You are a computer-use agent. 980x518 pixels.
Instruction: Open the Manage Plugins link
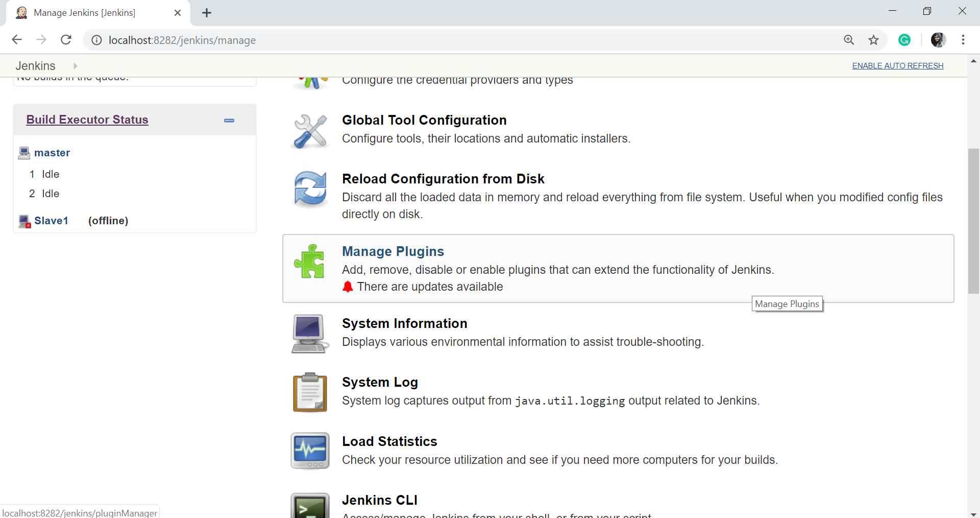point(393,251)
